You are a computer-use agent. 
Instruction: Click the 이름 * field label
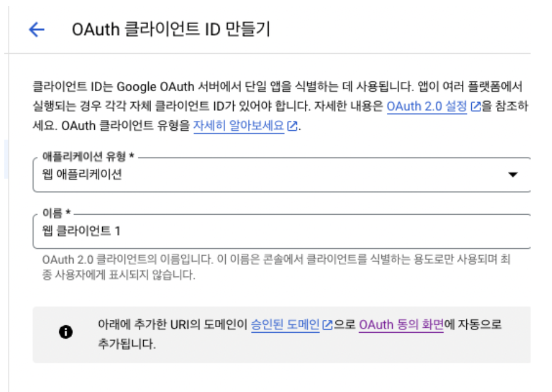tap(57, 213)
